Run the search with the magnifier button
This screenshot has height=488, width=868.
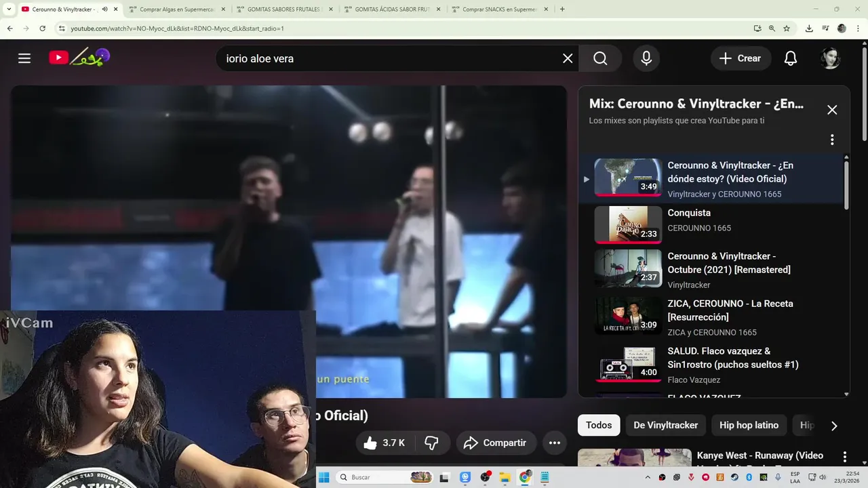click(600, 58)
